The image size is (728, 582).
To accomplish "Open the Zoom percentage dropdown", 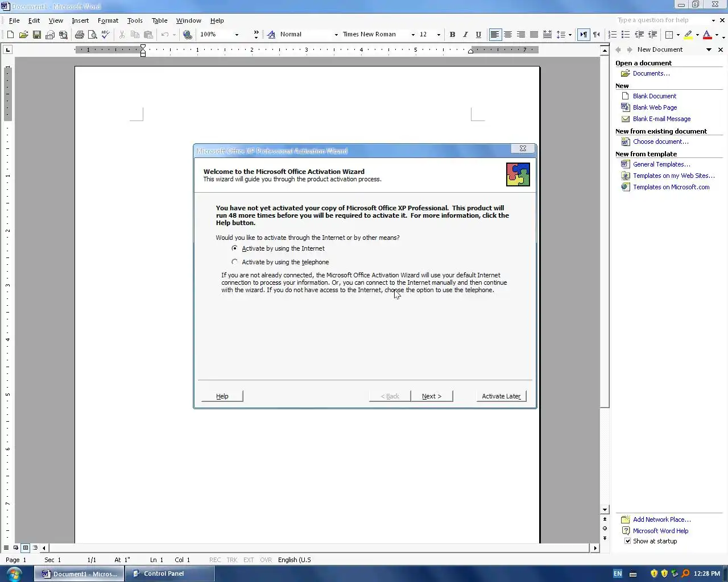I will pyautogui.click(x=237, y=35).
